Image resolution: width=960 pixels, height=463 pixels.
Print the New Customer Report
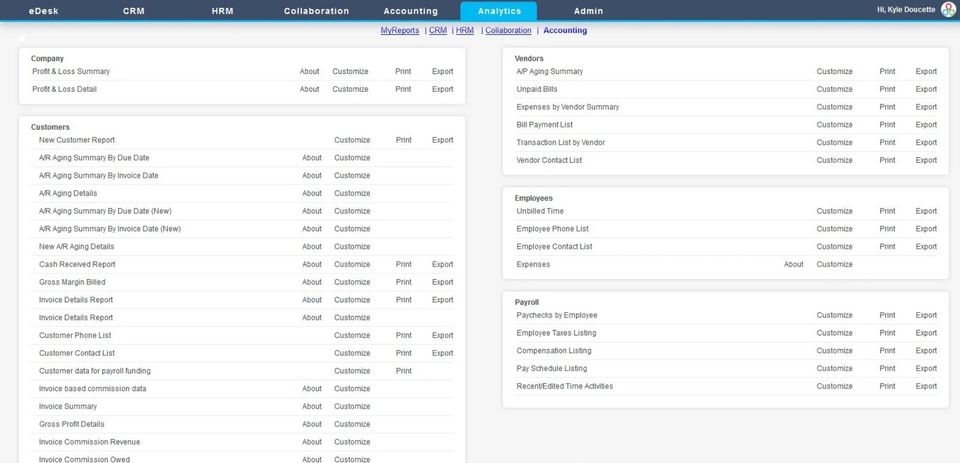click(403, 140)
